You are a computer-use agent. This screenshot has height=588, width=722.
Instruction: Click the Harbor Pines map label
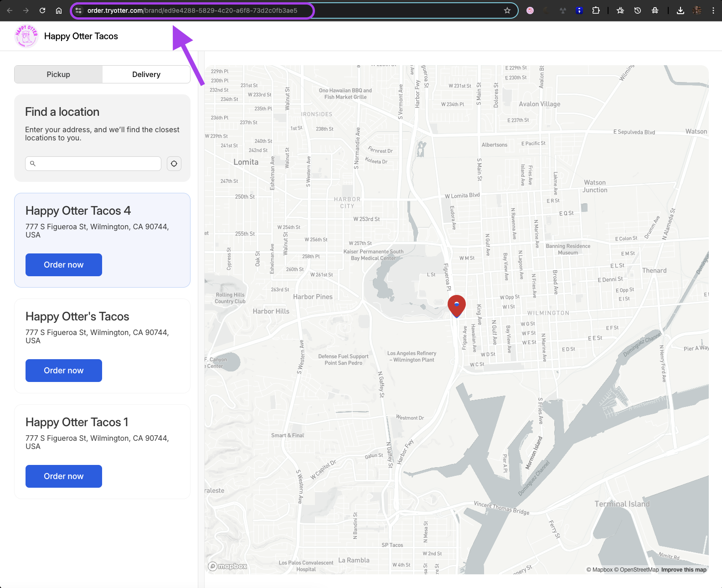[313, 297]
